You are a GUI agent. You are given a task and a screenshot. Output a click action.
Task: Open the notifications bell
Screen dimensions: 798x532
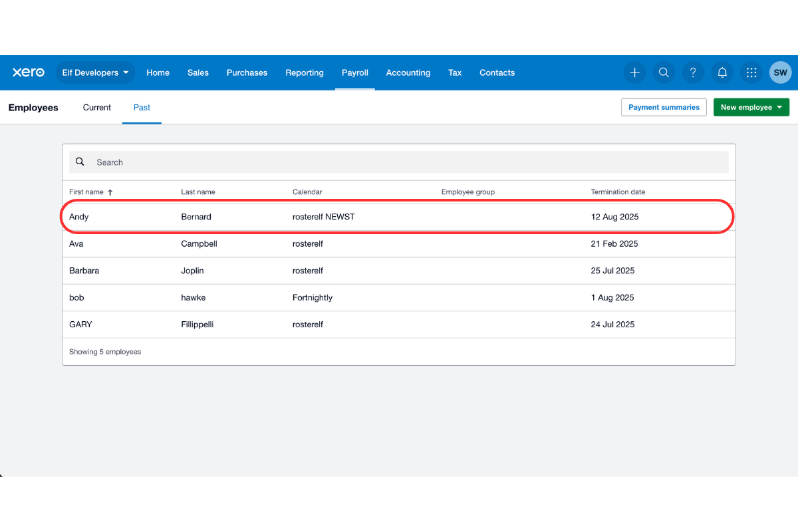tap(722, 72)
